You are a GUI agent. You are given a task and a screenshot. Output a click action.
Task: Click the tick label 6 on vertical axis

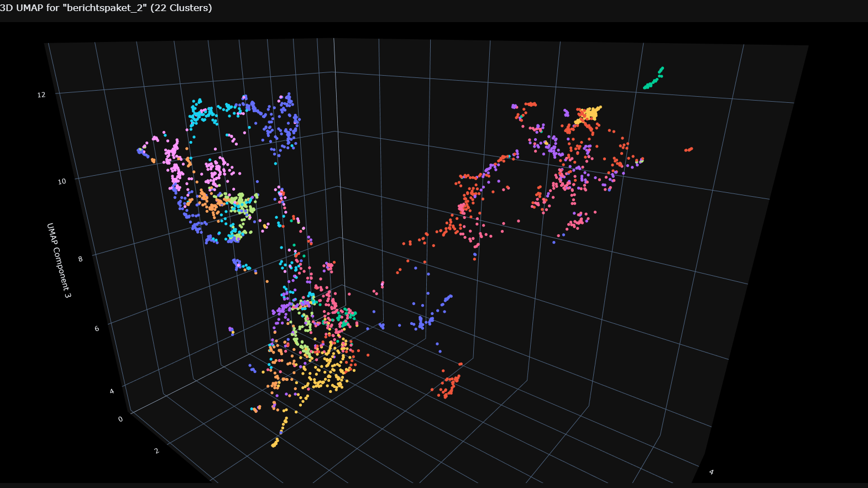coord(97,328)
